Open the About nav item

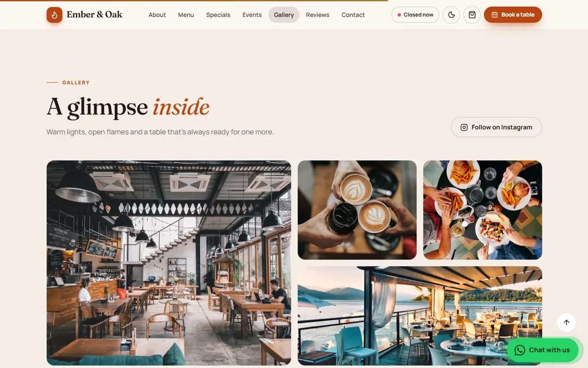pos(157,15)
